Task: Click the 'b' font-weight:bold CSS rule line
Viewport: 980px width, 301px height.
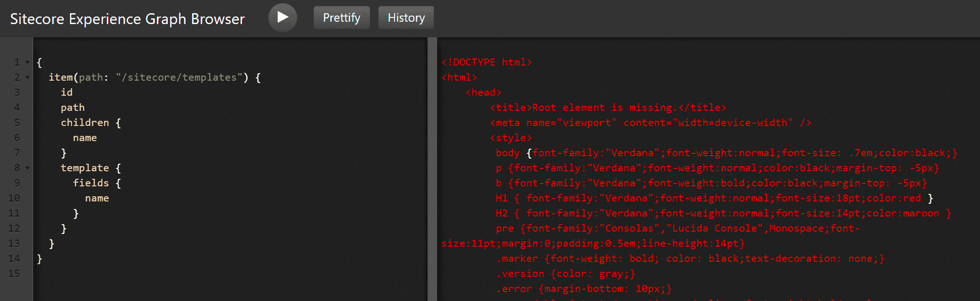Action: (x=712, y=183)
